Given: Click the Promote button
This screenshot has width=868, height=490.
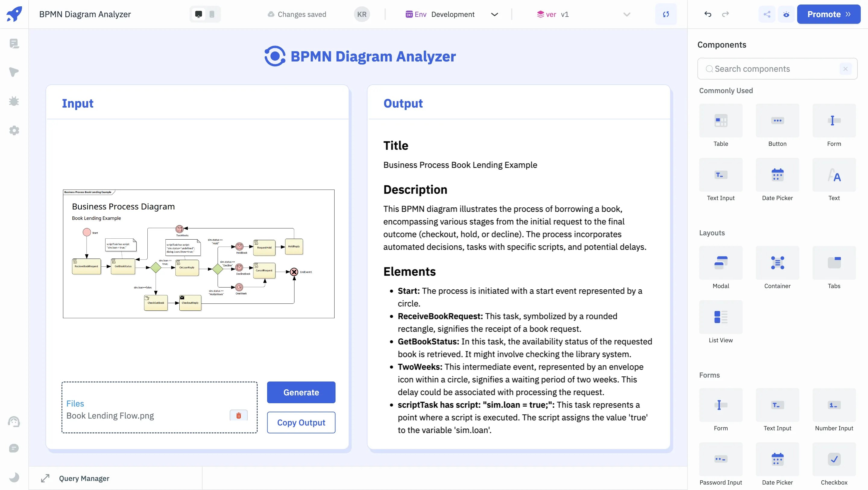Looking at the screenshot, I should (x=829, y=14).
